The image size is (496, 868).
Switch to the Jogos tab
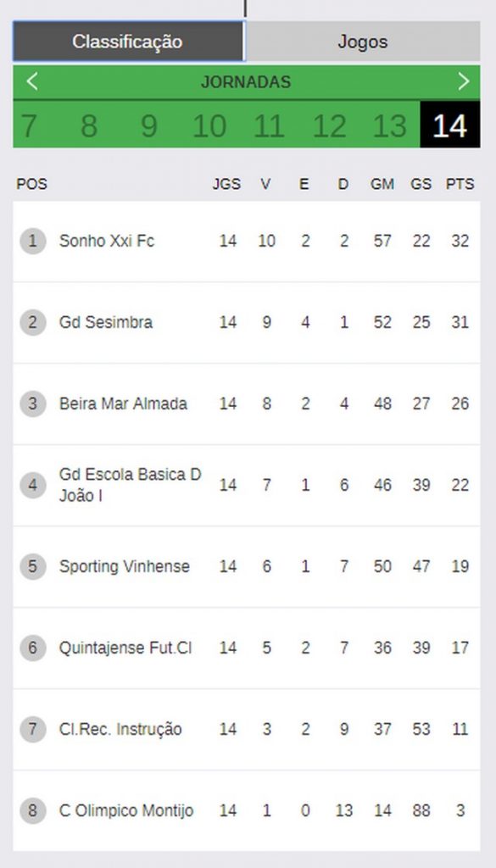pos(363,42)
